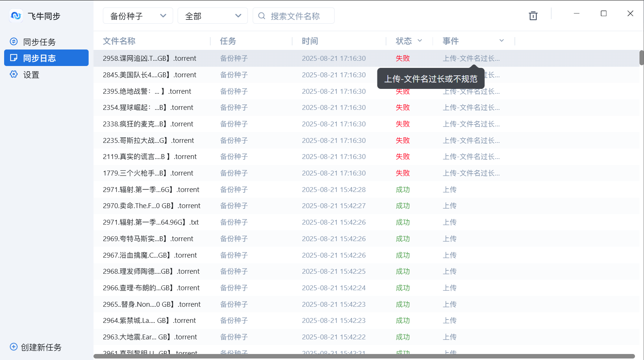Click the 15:42:24 timestamp
Viewport: 644px width, 360px height.
pos(334,288)
